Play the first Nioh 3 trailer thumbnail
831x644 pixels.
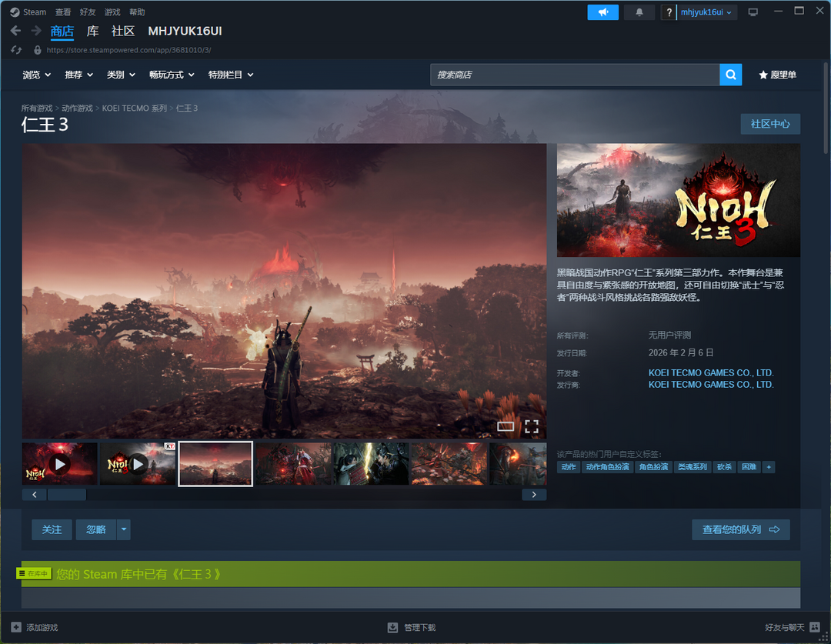coord(60,464)
